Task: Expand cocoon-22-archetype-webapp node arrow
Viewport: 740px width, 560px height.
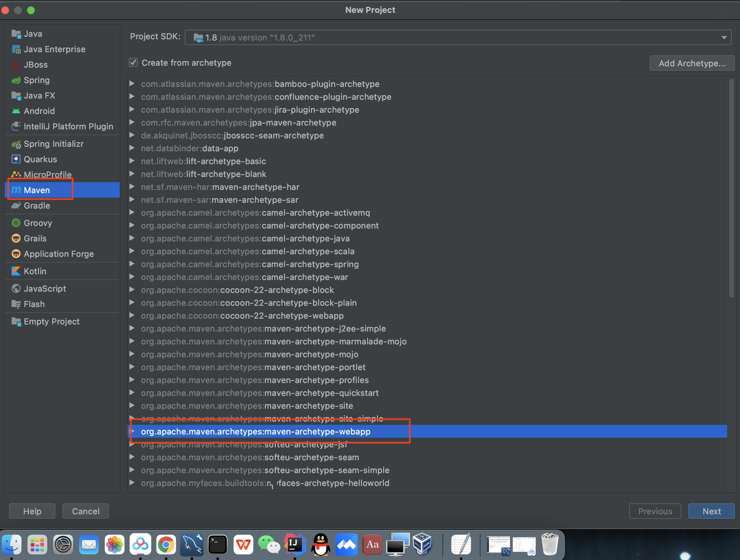Action: [132, 315]
